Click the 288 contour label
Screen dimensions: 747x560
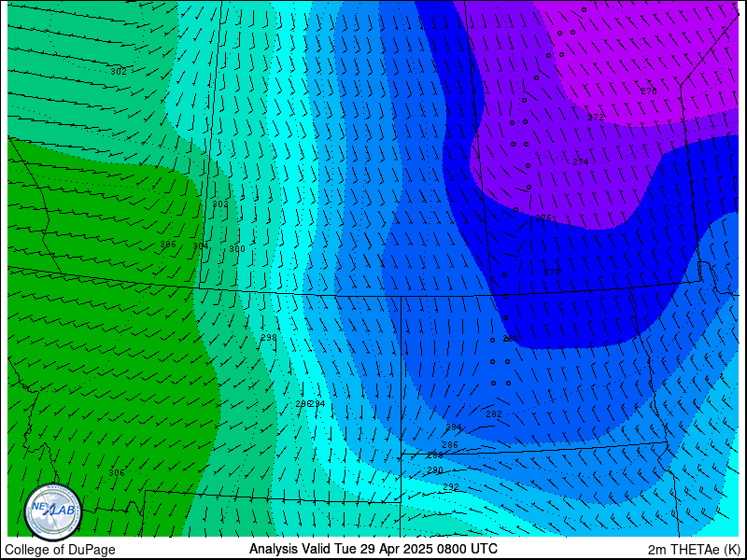click(x=434, y=455)
